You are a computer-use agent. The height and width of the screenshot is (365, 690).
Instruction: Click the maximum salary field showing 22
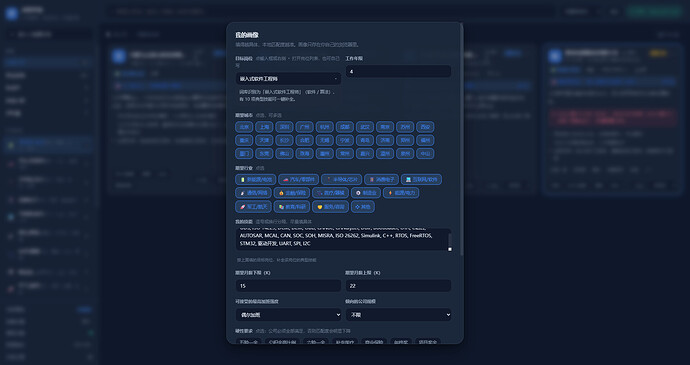pos(398,286)
